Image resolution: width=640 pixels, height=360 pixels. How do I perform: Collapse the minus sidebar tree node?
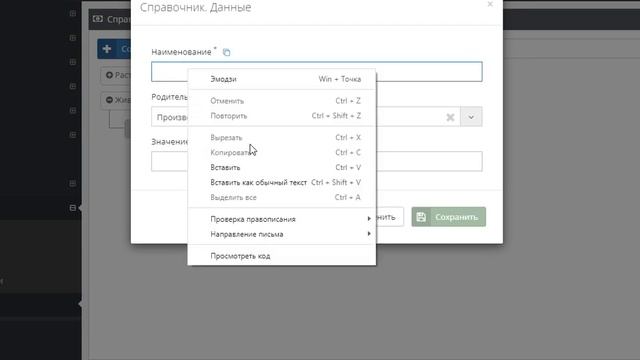click(73, 208)
